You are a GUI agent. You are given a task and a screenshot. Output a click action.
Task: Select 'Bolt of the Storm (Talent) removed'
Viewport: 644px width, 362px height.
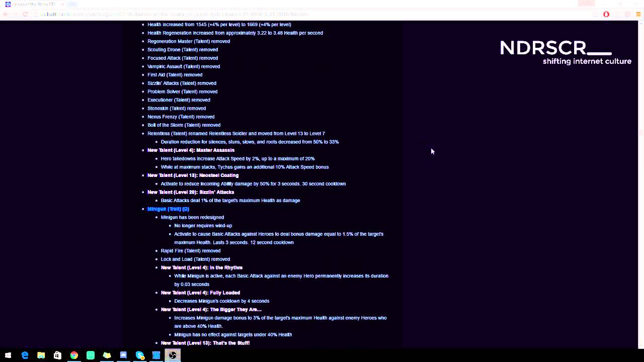[x=184, y=125]
